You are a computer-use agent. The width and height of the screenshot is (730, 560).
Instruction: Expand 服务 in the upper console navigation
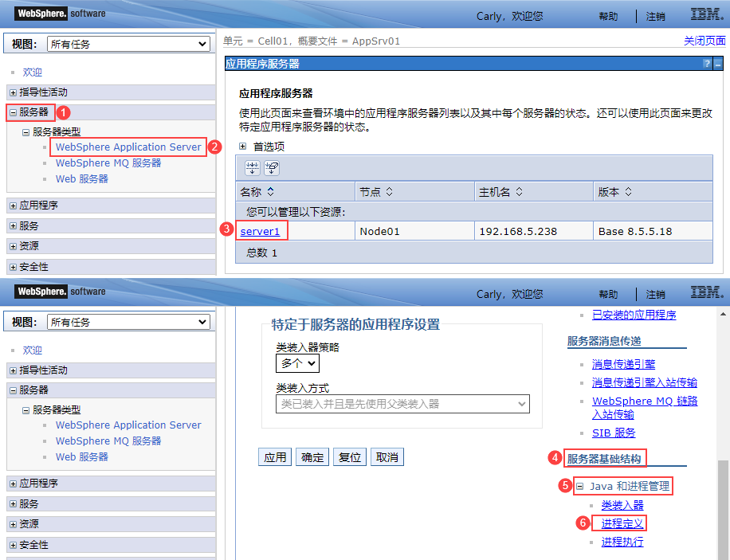13,225
